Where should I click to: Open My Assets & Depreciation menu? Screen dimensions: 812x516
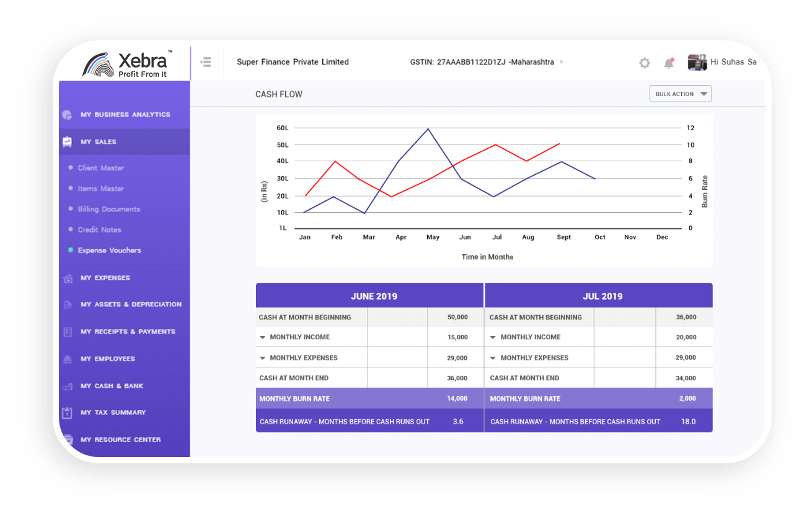[131, 305]
